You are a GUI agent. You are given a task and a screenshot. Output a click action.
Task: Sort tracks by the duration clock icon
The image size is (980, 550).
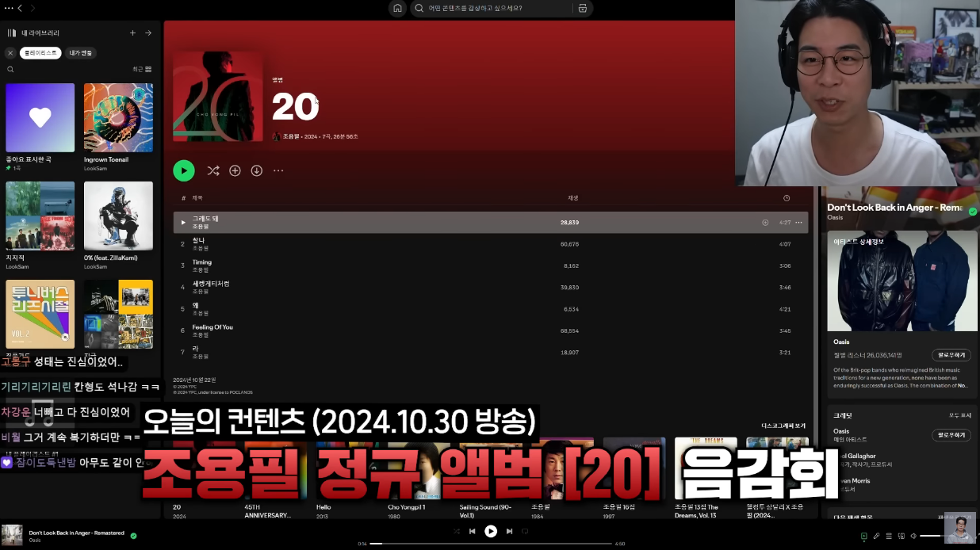(787, 198)
